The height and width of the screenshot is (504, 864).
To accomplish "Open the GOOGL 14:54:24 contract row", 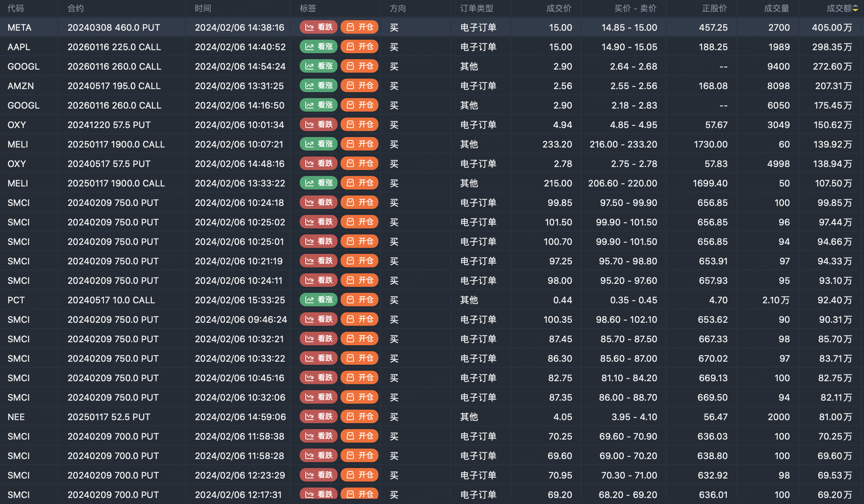I will [x=114, y=66].
